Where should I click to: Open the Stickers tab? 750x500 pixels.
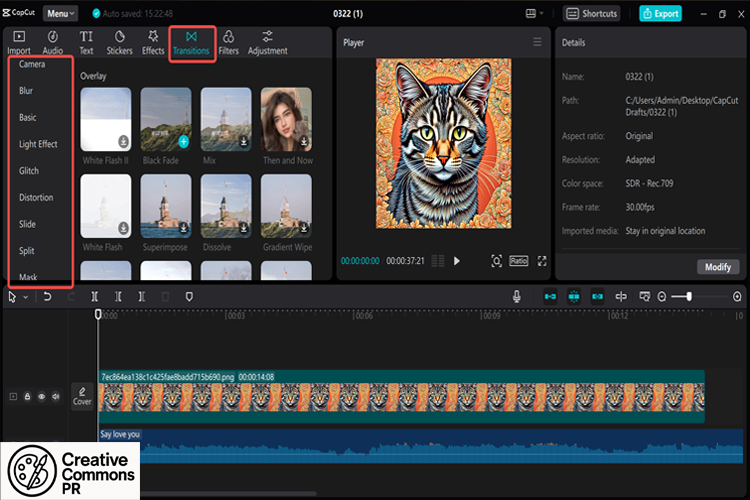point(119,43)
